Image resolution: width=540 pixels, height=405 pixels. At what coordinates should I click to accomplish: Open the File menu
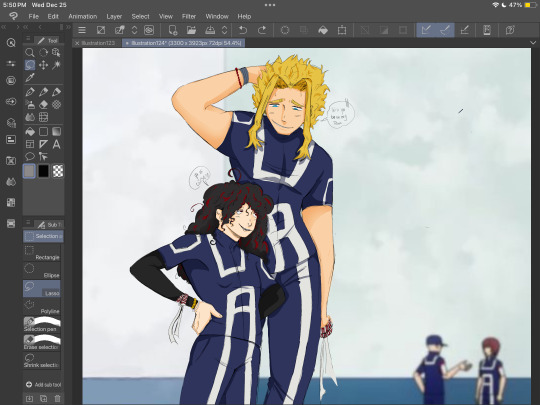pyautogui.click(x=33, y=16)
